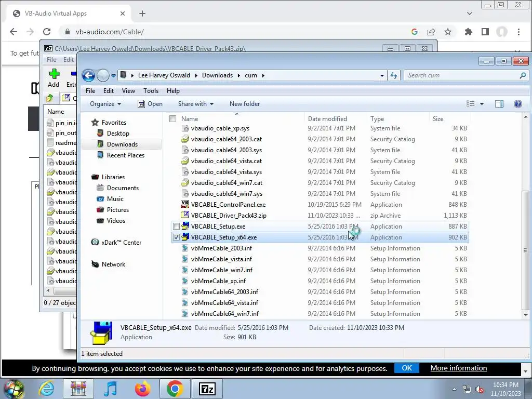Click the Open toolbar button
Image resolution: width=532 pixels, height=399 pixels.
point(150,104)
